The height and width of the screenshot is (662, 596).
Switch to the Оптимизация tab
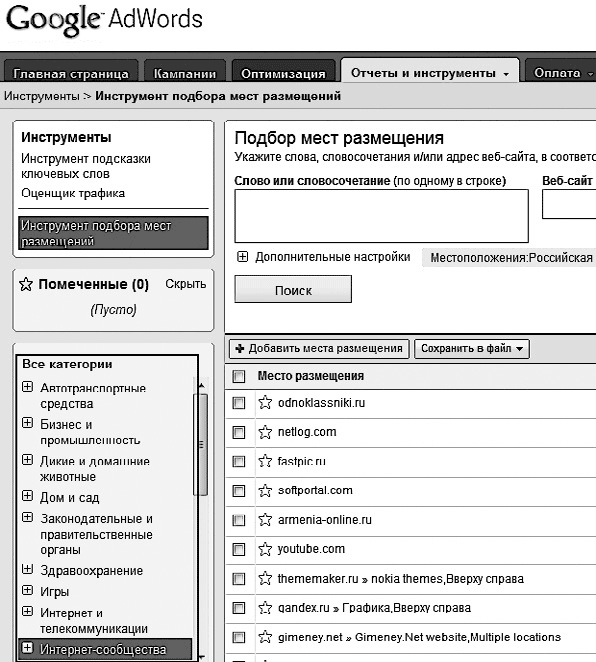click(x=283, y=73)
